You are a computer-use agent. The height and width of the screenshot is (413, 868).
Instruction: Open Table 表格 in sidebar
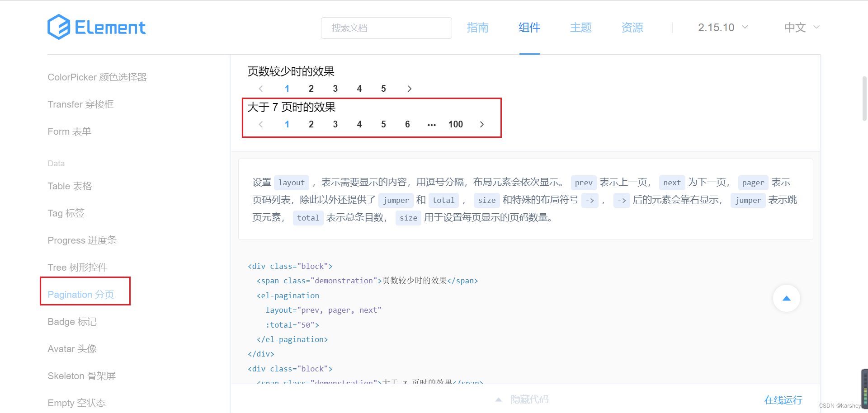click(70, 186)
